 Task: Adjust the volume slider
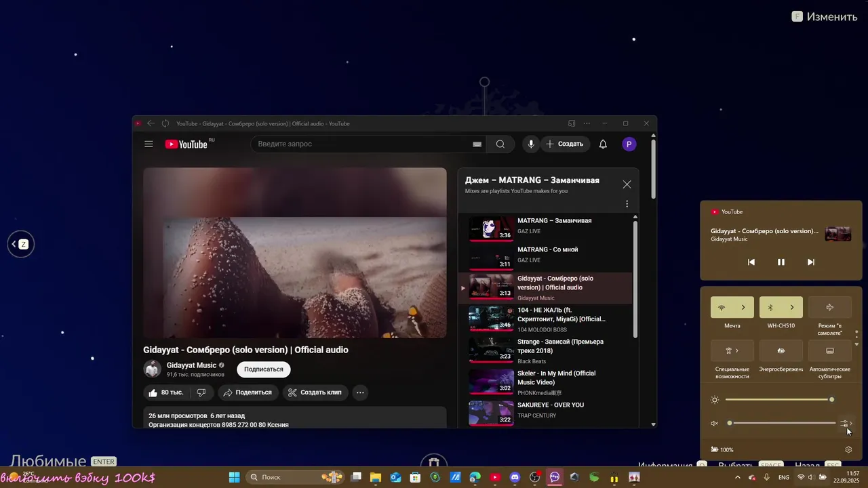pyautogui.click(x=781, y=423)
